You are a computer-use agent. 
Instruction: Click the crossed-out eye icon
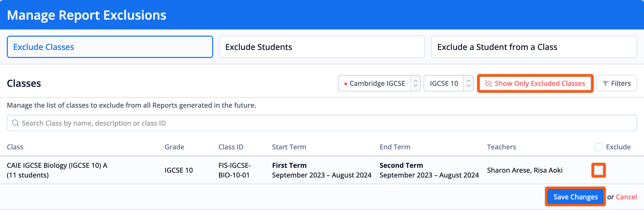click(x=488, y=83)
